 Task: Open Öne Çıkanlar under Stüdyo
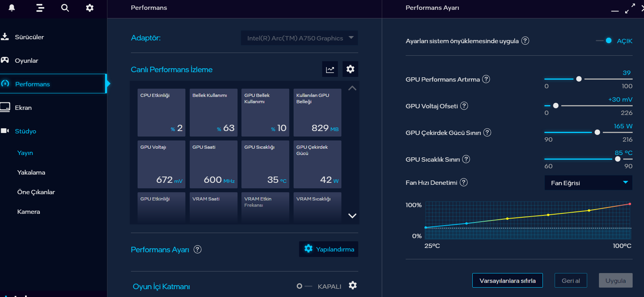(36, 192)
